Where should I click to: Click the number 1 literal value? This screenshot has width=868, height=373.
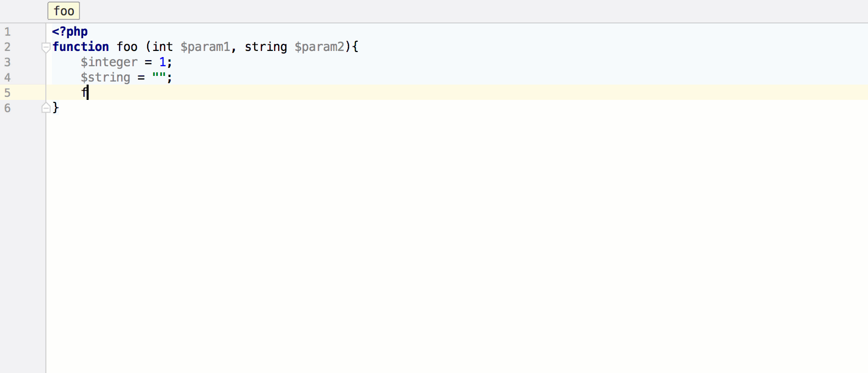(162, 62)
